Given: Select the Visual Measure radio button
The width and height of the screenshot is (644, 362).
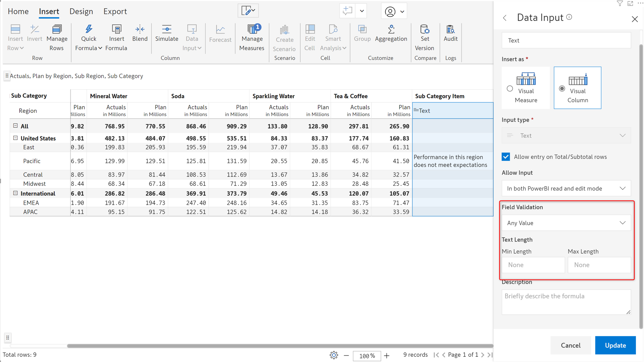Looking at the screenshot, I should click(x=510, y=89).
